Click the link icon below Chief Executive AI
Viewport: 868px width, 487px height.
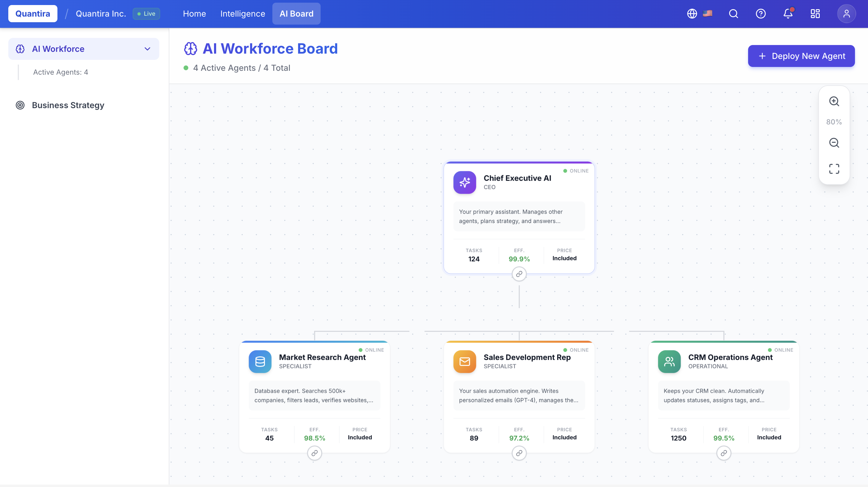point(519,274)
